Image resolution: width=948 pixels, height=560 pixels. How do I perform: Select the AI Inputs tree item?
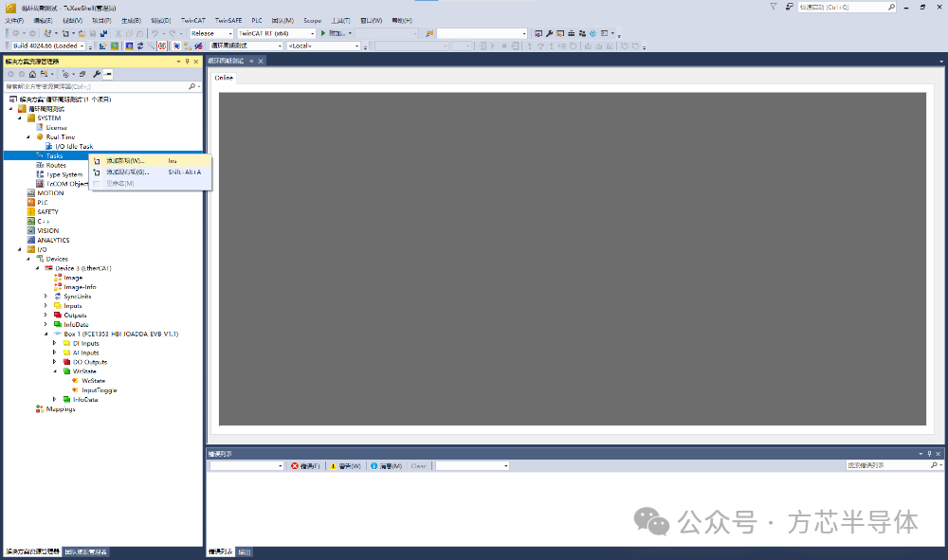click(86, 352)
